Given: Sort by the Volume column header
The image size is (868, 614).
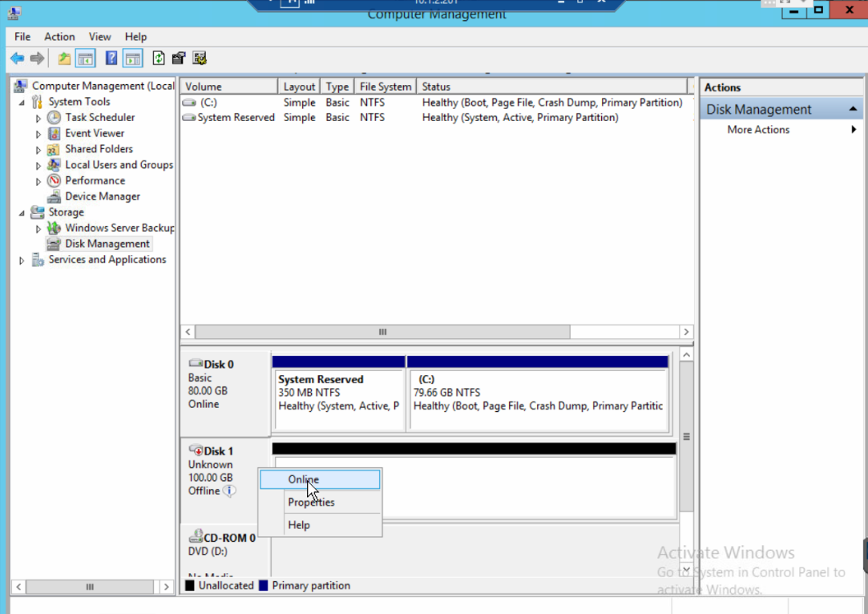Looking at the screenshot, I should (x=228, y=87).
